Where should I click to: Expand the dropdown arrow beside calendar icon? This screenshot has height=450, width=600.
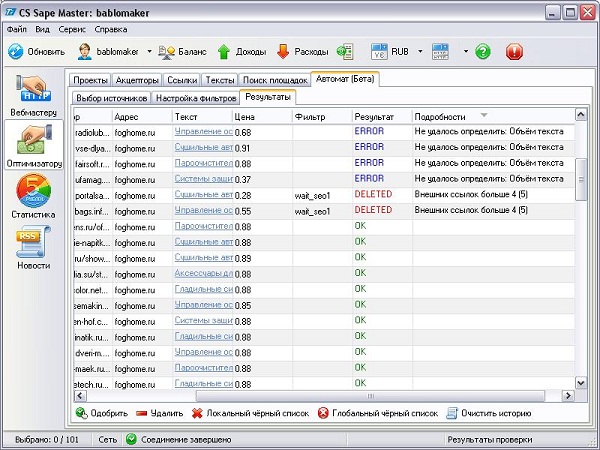pyautogui.click(x=466, y=51)
